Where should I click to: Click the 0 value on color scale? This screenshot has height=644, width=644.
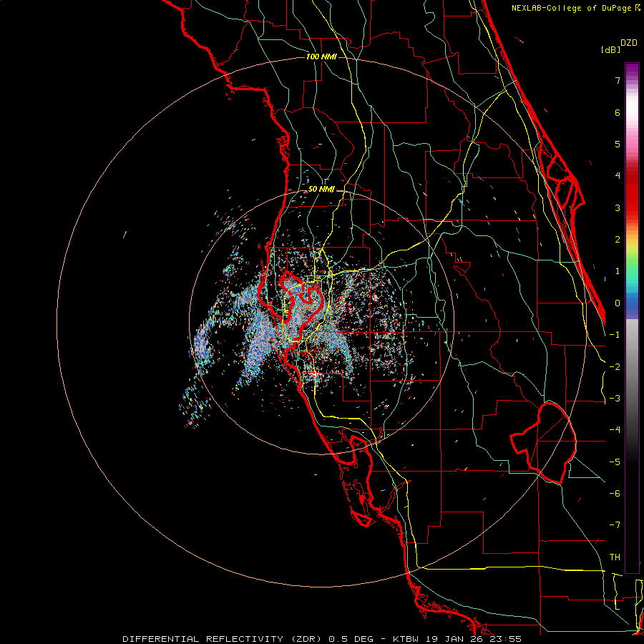click(618, 303)
